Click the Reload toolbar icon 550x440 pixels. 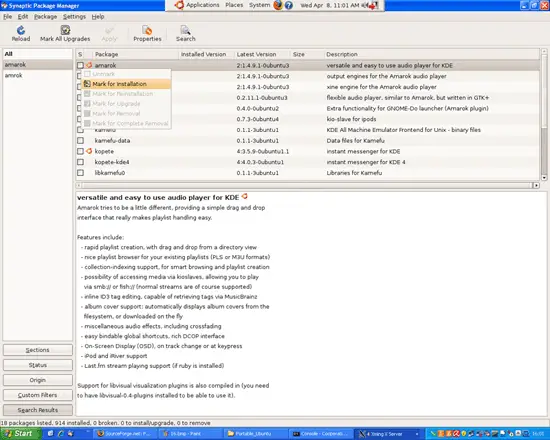click(x=21, y=30)
